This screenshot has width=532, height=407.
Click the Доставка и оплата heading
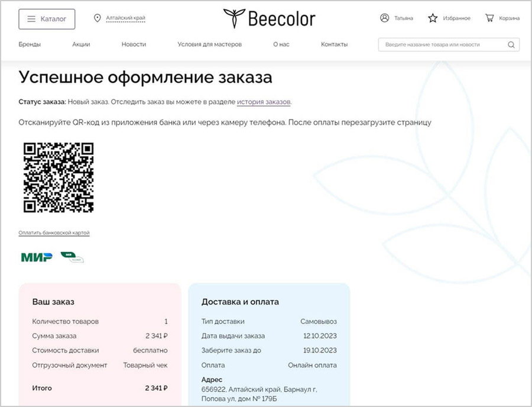pos(240,302)
